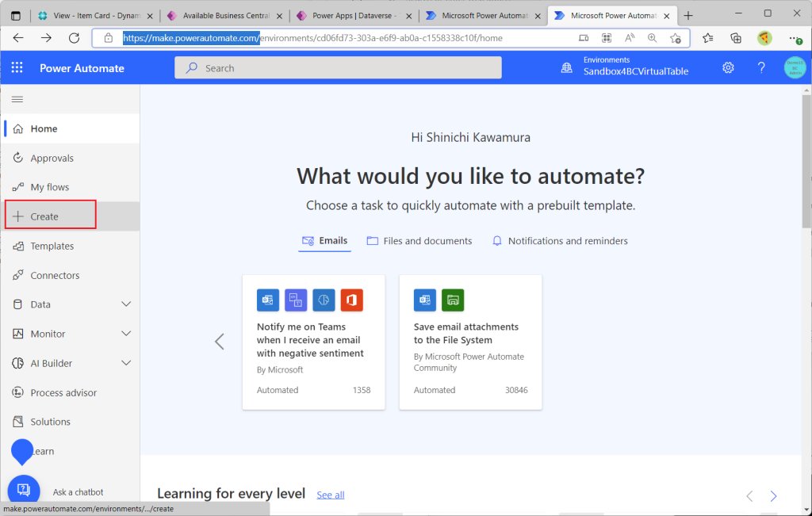This screenshot has height=516, width=812.
Task: Open Solutions in the left navigation
Action: pos(70,422)
